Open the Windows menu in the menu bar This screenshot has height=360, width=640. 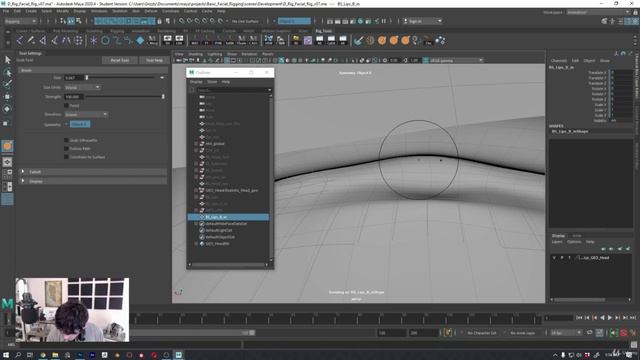point(99,11)
